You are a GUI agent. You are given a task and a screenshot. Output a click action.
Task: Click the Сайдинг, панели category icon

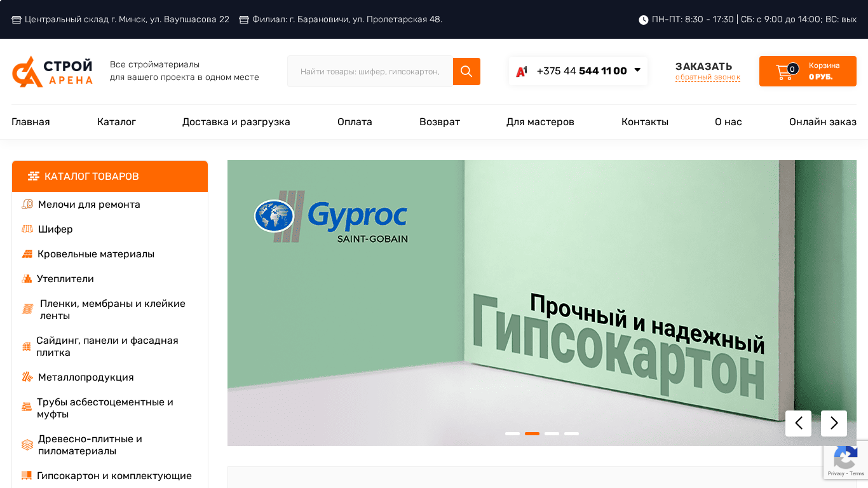point(27,346)
